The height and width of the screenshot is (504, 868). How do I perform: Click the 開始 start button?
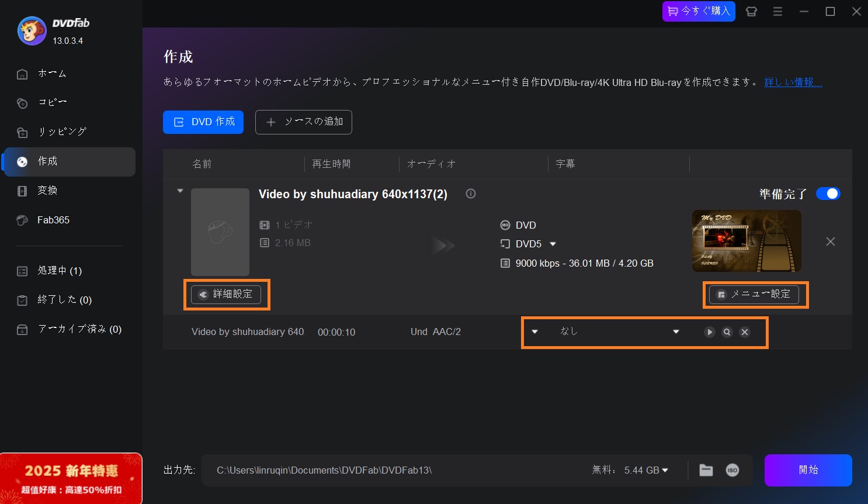coord(808,470)
